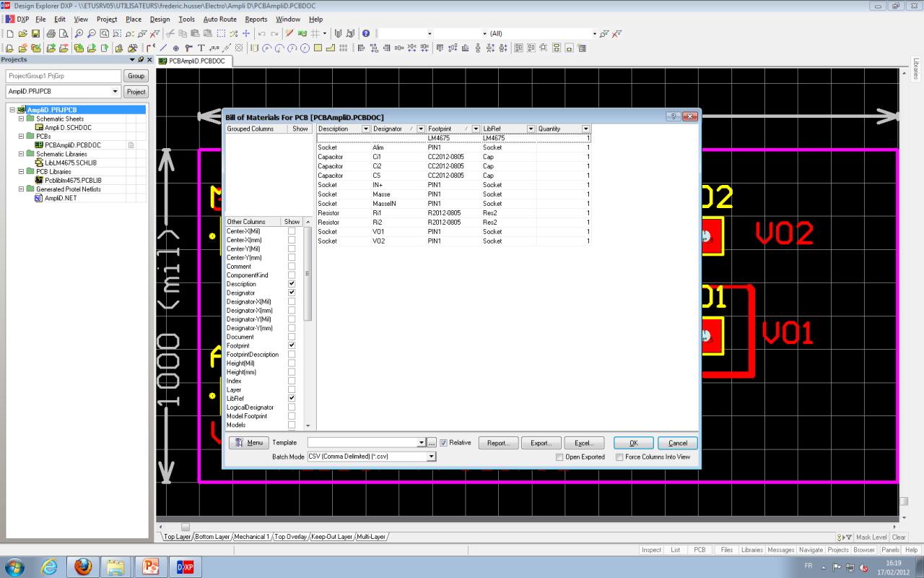This screenshot has height=578, width=924.
Task: Click the Zoom In magnifier icon
Action: click(x=79, y=33)
